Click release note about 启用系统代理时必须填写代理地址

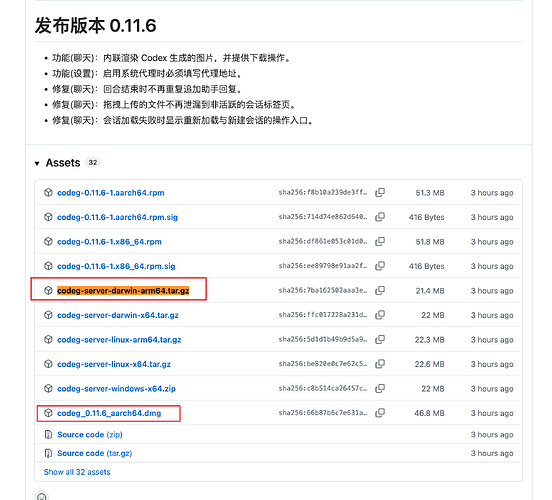[148, 74]
